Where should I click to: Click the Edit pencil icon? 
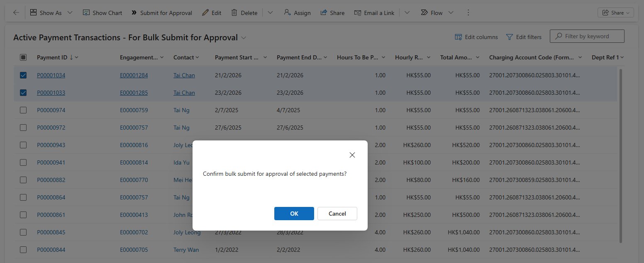(x=205, y=13)
